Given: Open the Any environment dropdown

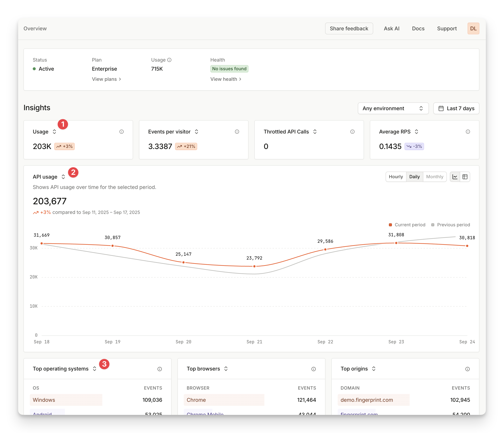Looking at the screenshot, I should pyautogui.click(x=393, y=108).
